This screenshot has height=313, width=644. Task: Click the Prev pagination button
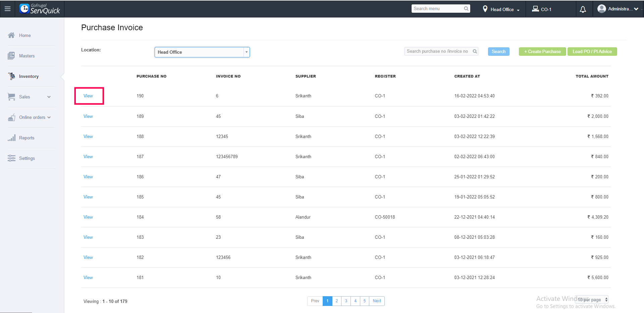pyautogui.click(x=315, y=301)
